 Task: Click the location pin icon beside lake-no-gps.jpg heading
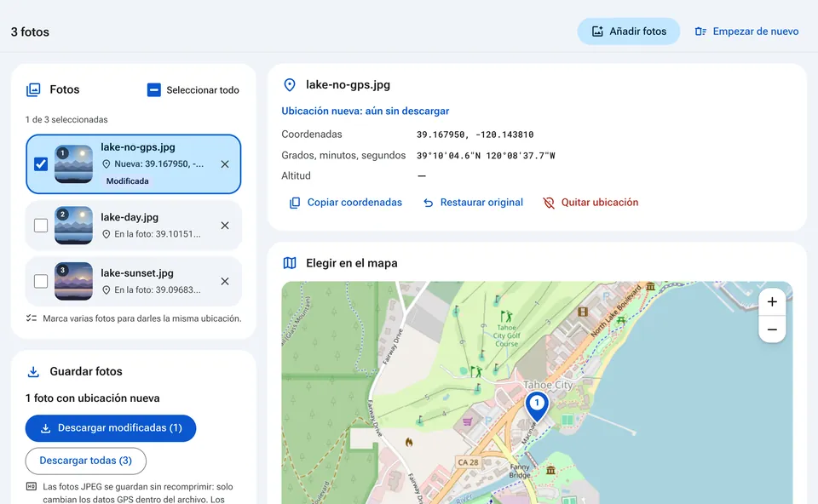(x=290, y=85)
